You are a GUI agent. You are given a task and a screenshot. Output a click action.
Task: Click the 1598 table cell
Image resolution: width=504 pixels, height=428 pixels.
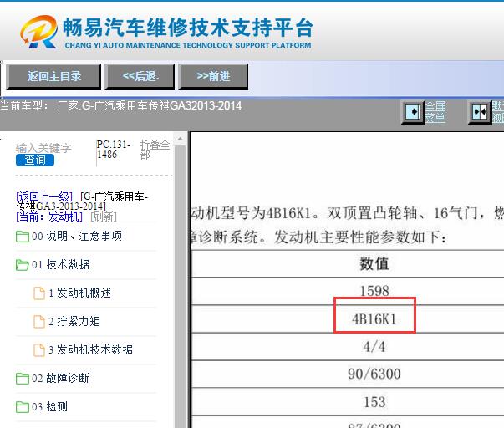coord(374,292)
